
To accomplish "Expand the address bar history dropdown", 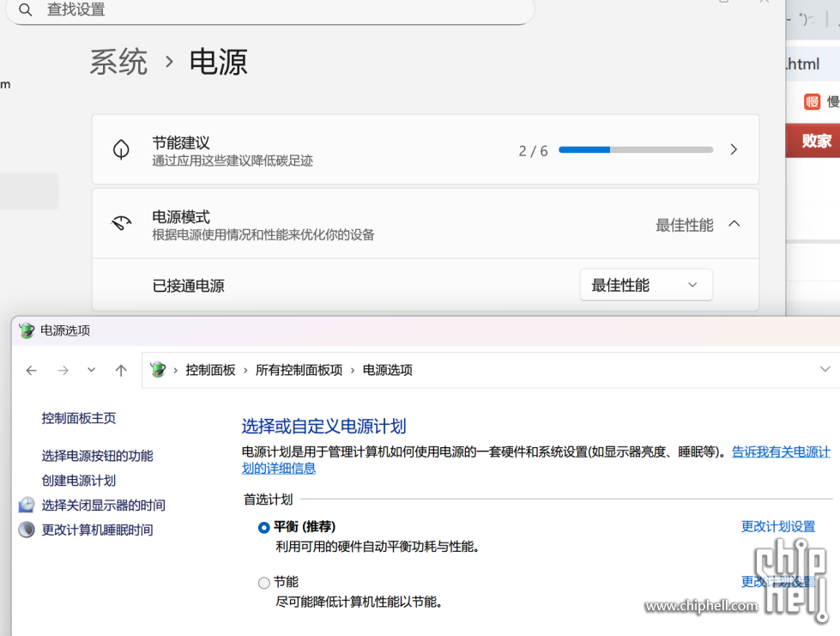I will click(825, 370).
